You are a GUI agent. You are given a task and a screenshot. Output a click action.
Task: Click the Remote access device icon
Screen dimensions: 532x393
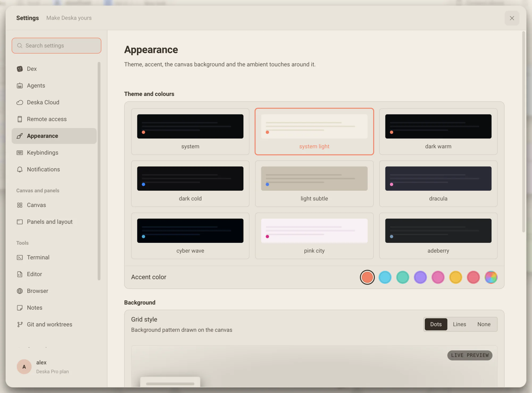point(20,119)
